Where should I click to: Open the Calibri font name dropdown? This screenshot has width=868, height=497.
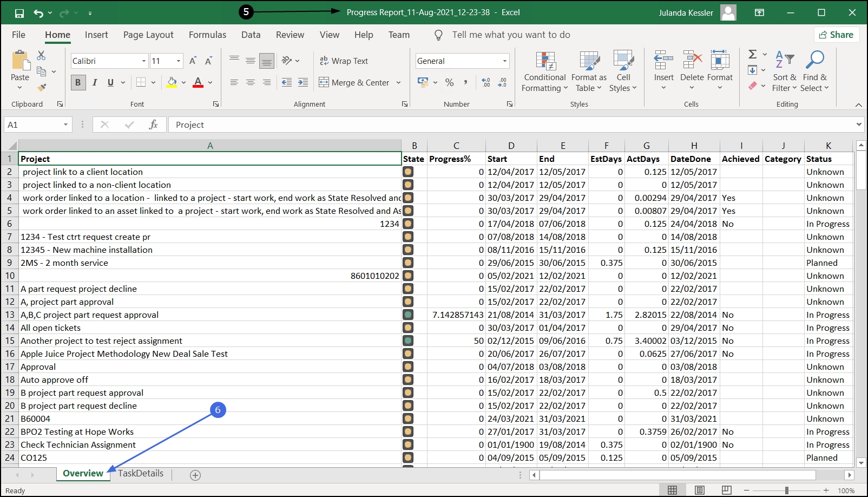[144, 61]
